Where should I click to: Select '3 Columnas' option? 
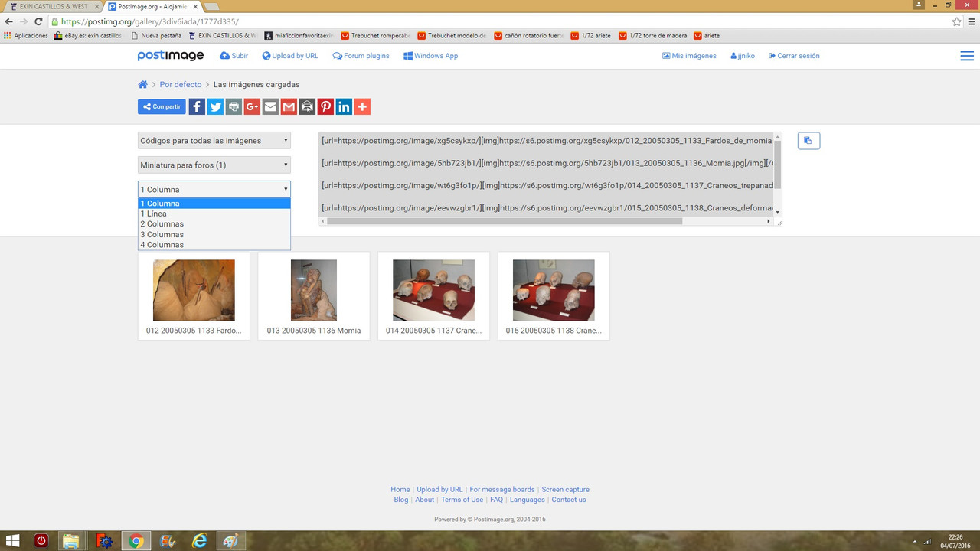tap(214, 235)
